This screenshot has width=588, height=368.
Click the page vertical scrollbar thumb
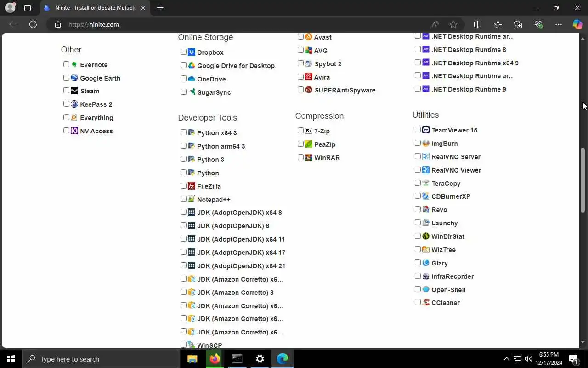click(583, 179)
